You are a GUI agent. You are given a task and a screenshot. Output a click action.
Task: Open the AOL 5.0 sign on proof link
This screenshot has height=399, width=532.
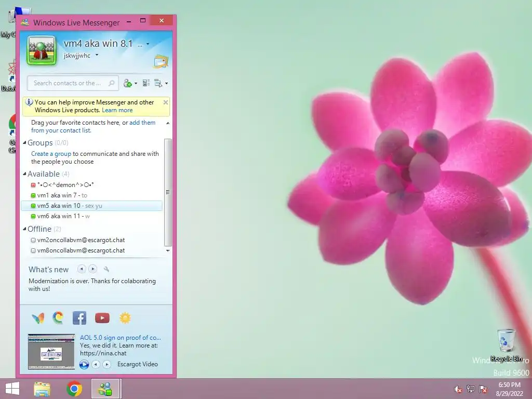pos(121,338)
